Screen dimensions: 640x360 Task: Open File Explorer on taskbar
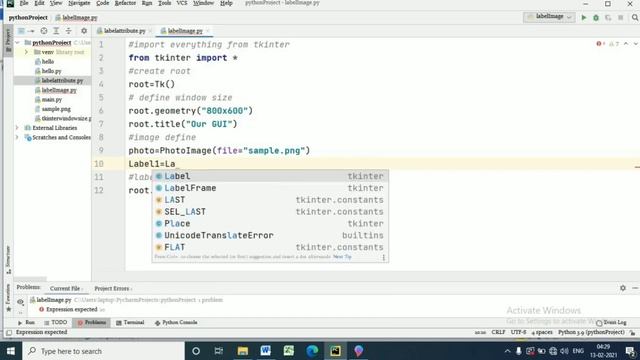[x=243, y=351]
